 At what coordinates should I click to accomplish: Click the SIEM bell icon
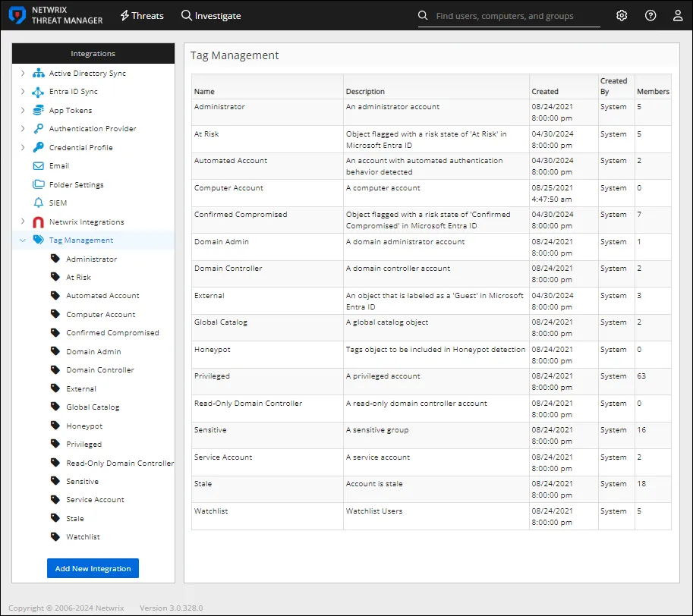click(39, 203)
